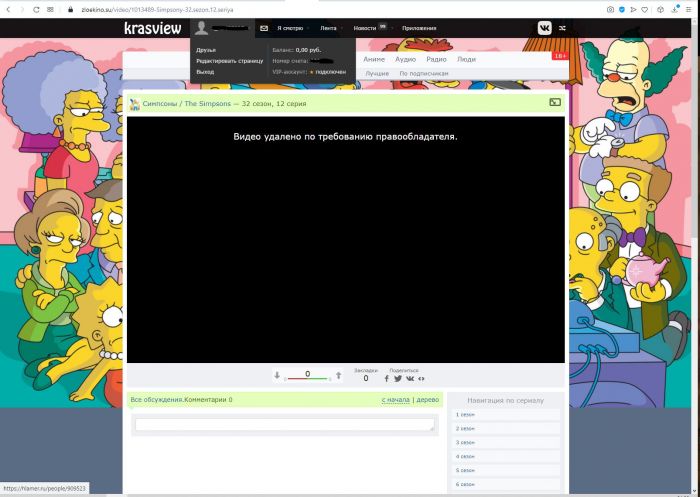This screenshot has height=497, width=700.
Task: Toggle the player wide mode icon
Action: coord(555,102)
